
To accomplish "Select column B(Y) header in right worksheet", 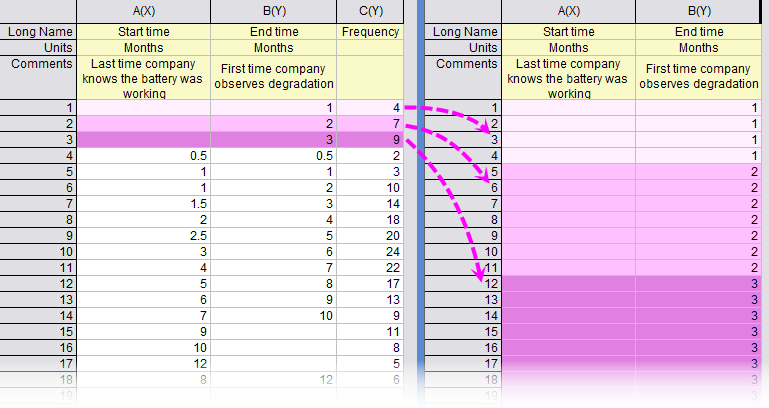I will tap(699, 11).
